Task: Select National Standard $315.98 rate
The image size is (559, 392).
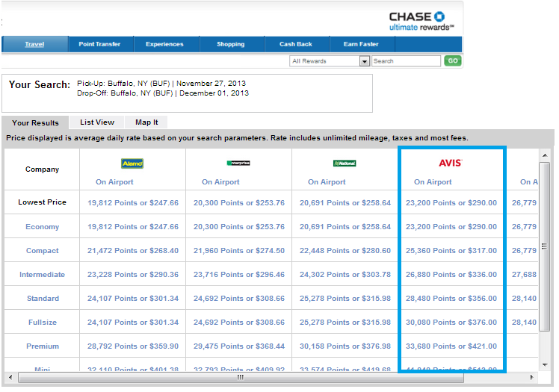Action: pos(345,299)
